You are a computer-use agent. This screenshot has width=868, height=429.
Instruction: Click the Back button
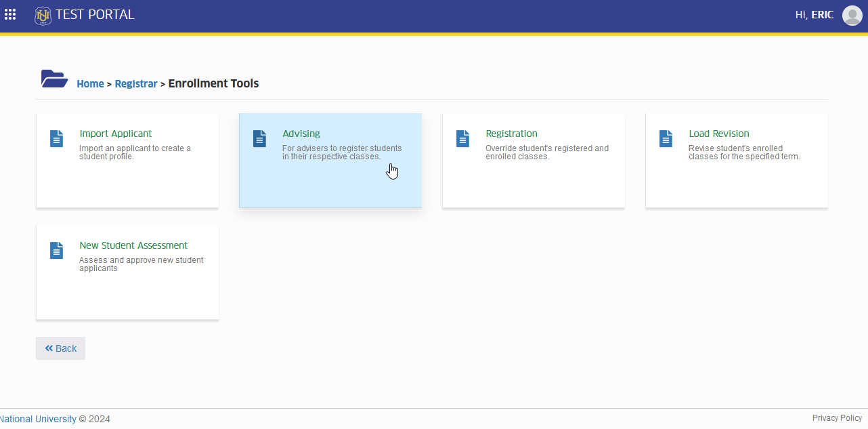pos(60,348)
